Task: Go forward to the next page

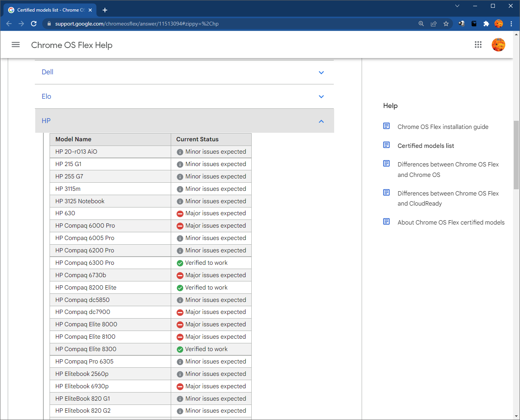Action: click(x=21, y=24)
